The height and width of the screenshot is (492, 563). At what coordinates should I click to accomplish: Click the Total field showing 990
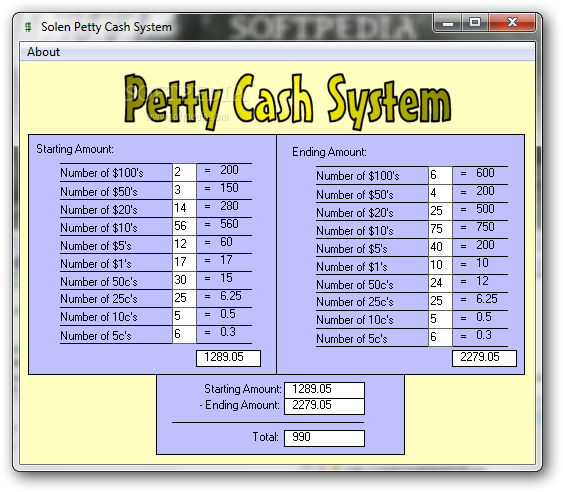(324, 438)
